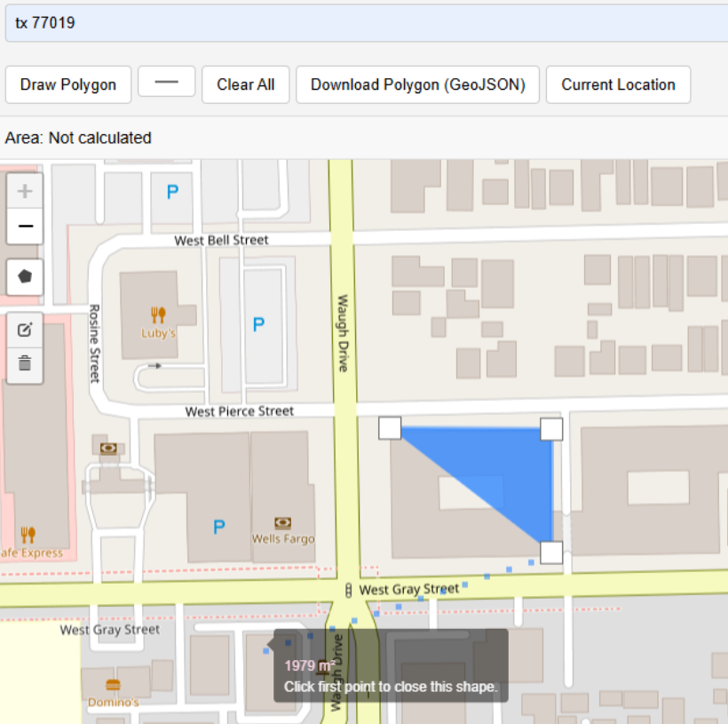The height and width of the screenshot is (724, 728).
Task: Zoom in using the plus control
Action: (x=24, y=189)
